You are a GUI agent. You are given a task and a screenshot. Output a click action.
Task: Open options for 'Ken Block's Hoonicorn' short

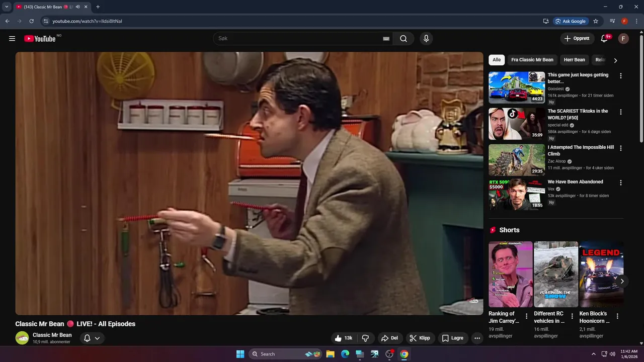click(x=617, y=316)
